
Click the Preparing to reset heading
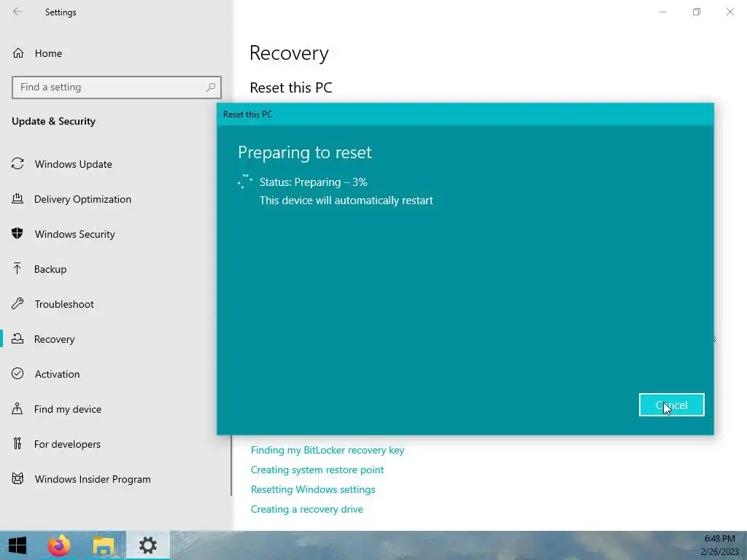coord(305,152)
